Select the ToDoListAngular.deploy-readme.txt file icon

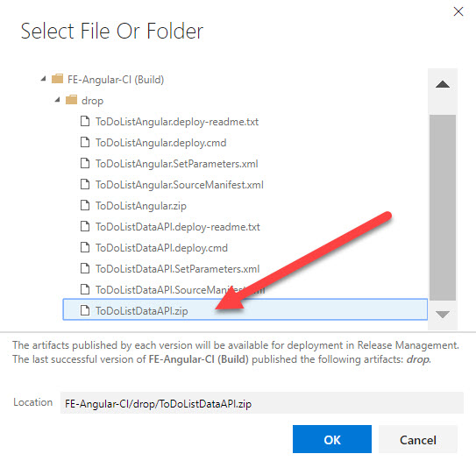[85, 121]
